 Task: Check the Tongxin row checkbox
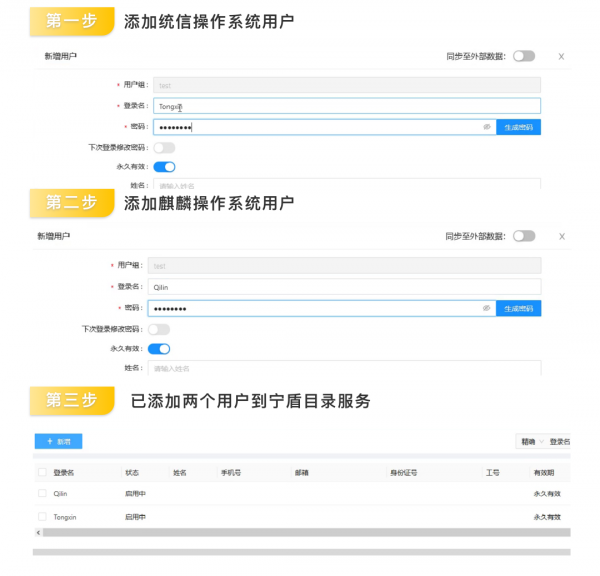click(42, 516)
